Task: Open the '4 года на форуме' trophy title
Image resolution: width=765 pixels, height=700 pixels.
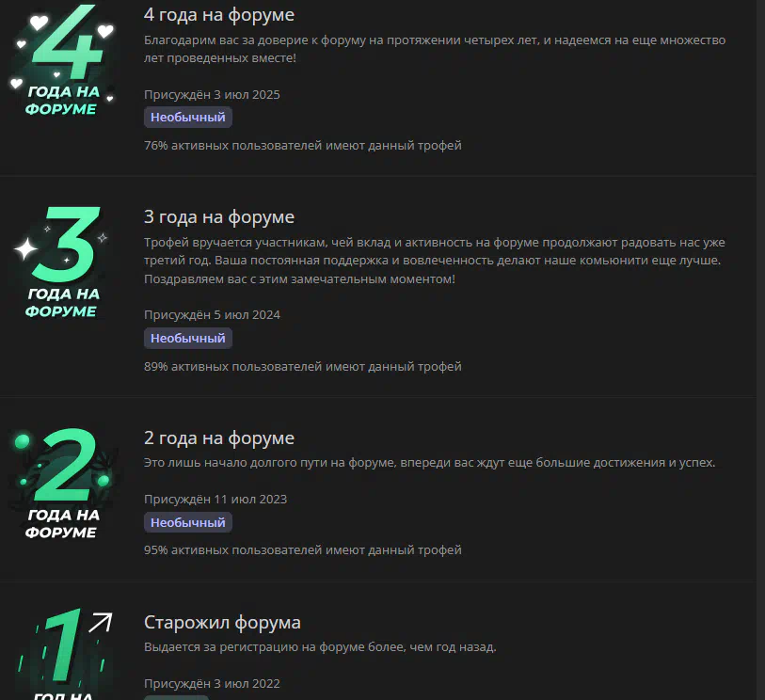Action: click(219, 15)
